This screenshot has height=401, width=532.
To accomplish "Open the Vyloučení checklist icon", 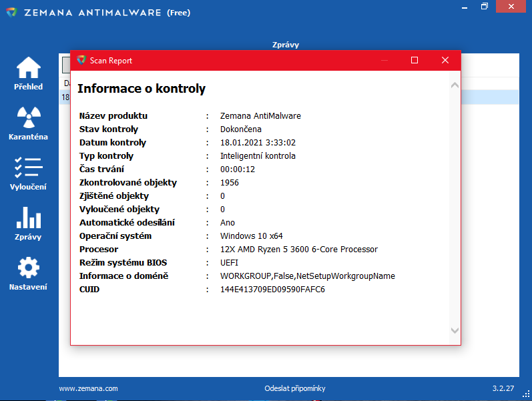I will [28, 167].
